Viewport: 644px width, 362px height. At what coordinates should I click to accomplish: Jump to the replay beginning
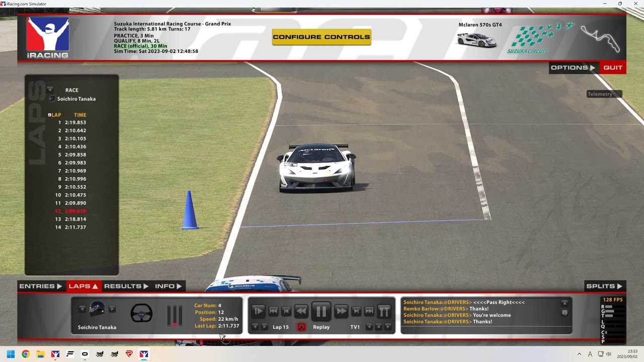[274, 311]
